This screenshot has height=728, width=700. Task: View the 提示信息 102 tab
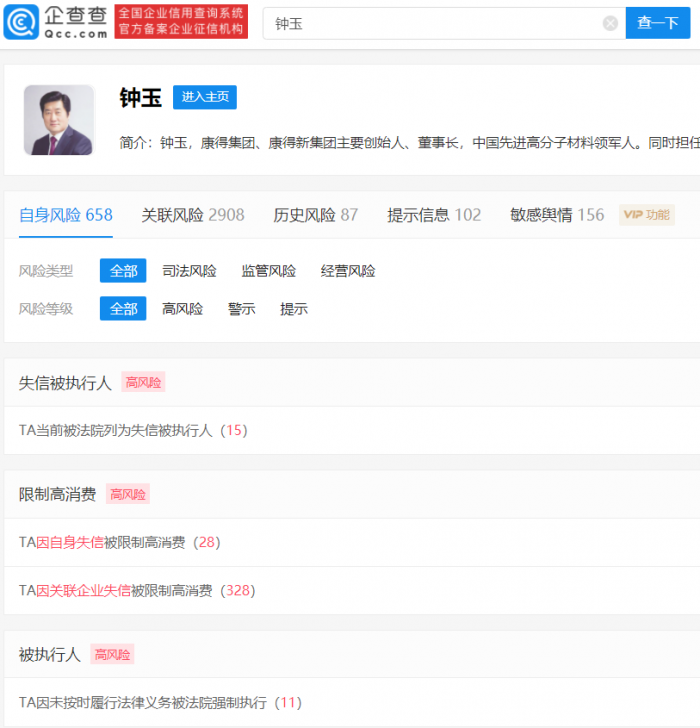pos(434,215)
